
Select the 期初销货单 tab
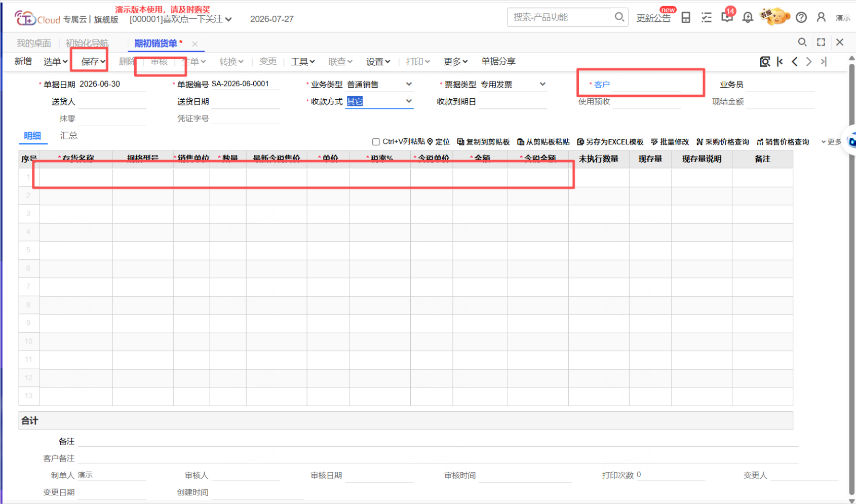156,43
